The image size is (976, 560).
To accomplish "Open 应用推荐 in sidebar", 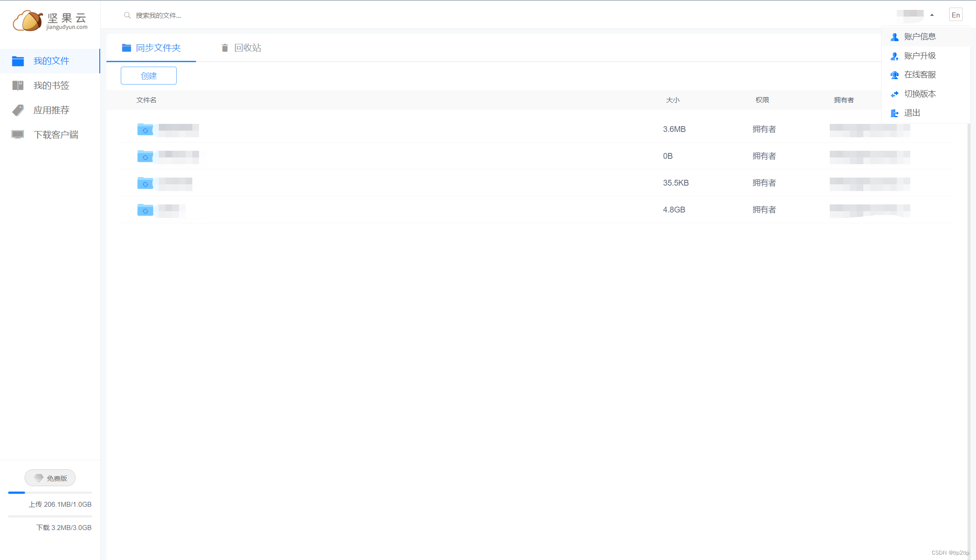I will (50, 110).
